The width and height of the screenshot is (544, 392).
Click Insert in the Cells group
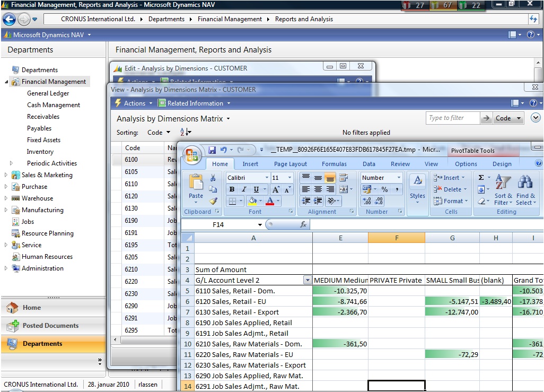[450, 178]
